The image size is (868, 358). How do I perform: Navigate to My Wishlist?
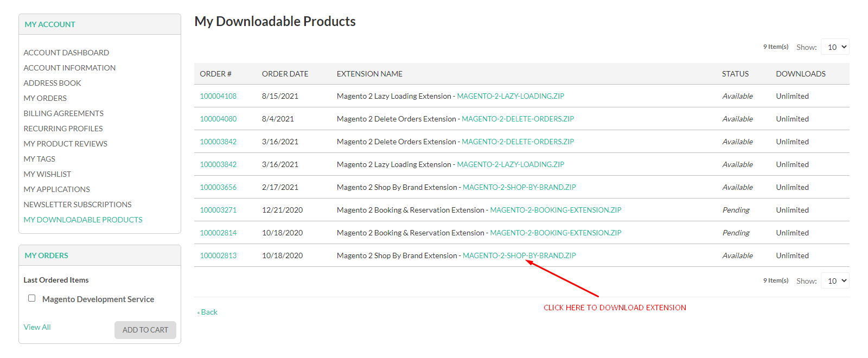(x=47, y=174)
